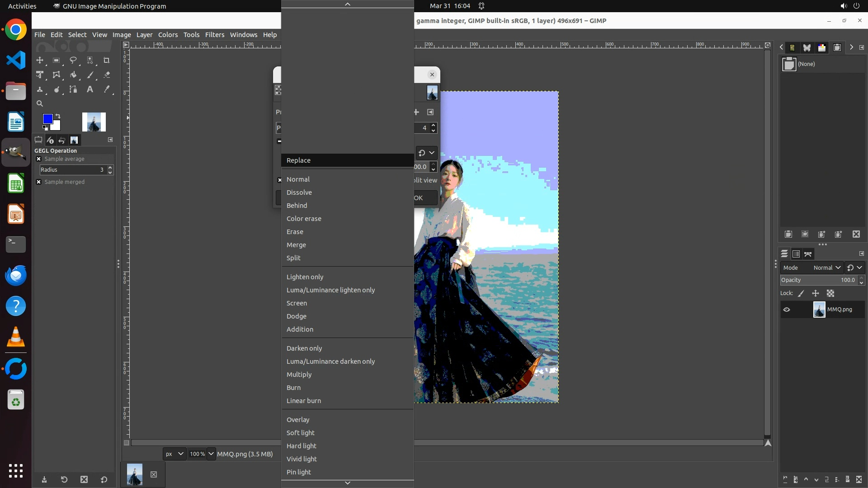Screen dimensions: 868x488
Task: Select the Color Picker eyedropper tool
Action: [x=107, y=89]
